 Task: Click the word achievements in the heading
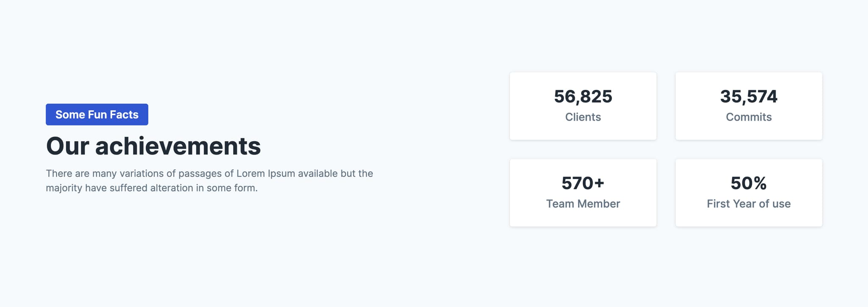click(x=178, y=146)
